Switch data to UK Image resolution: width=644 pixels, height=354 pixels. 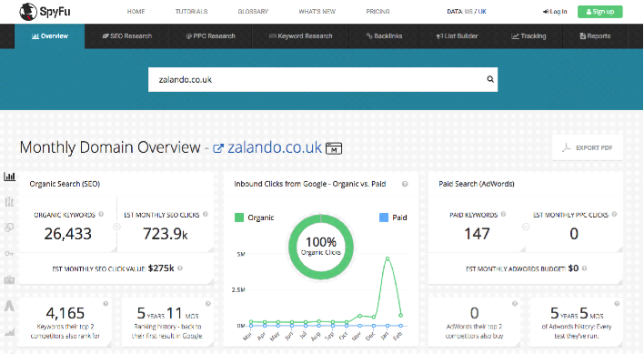pyautogui.click(x=482, y=12)
